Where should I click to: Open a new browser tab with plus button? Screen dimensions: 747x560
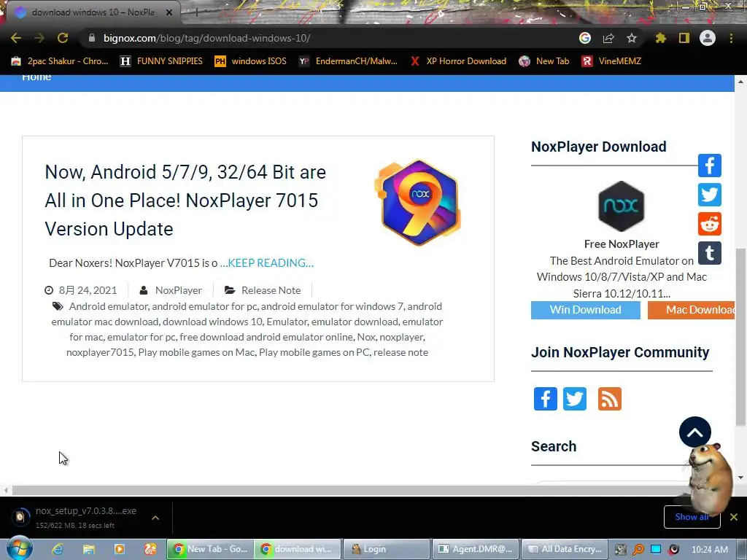pyautogui.click(x=196, y=13)
